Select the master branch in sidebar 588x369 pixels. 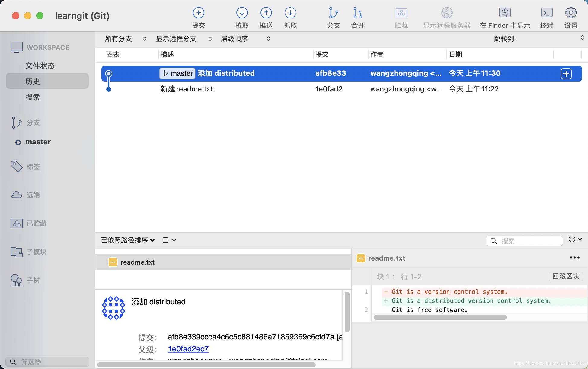(38, 142)
